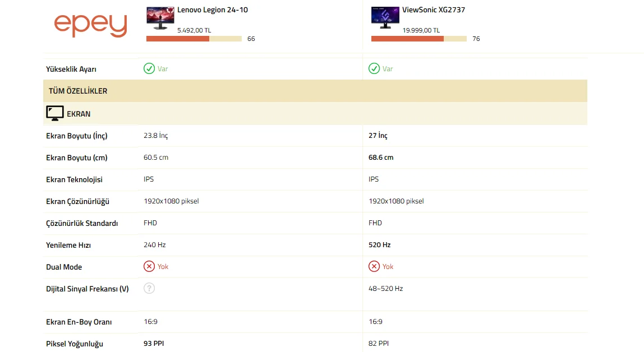This screenshot has width=644, height=352.
Task: Click green check icon for Lenovo Yükseklik Ayarı
Action: pyautogui.click(x=149, y=68)
